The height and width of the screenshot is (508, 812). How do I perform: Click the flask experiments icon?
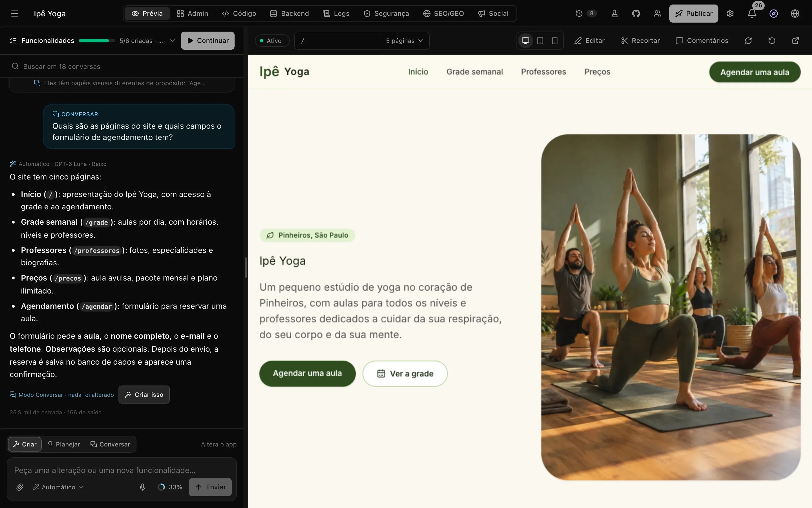614,14
